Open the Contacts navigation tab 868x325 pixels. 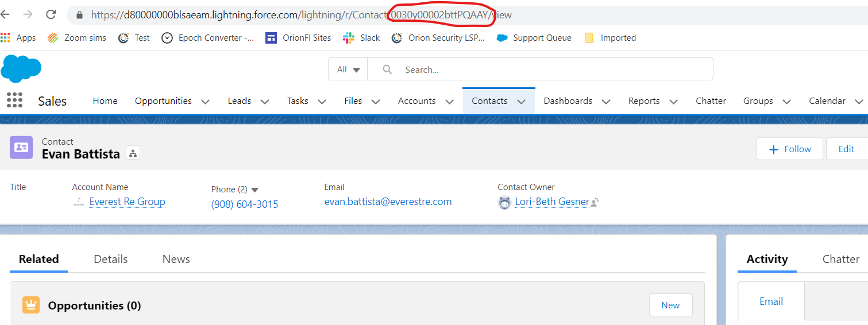pos(489,101)
